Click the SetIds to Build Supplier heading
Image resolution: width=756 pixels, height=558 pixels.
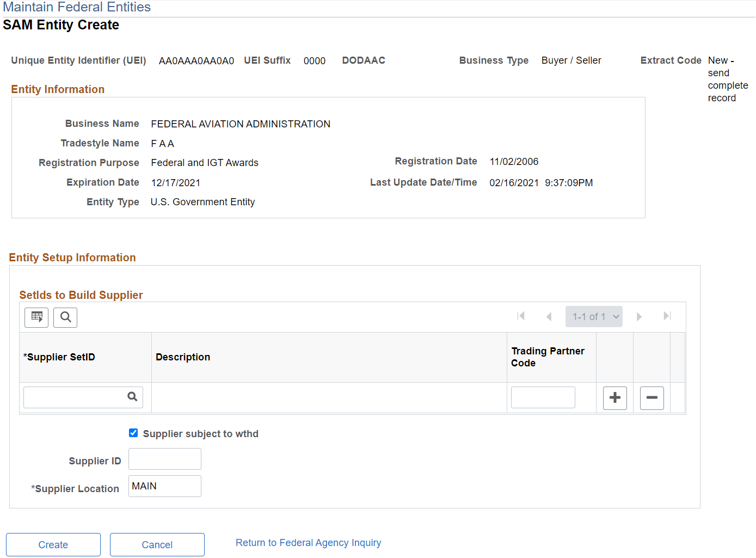click(81, 295)
